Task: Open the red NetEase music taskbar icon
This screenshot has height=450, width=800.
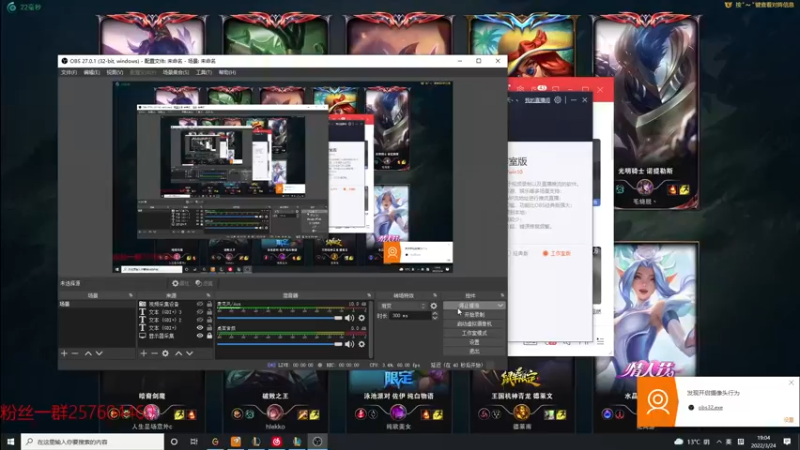Action: pyautogui.click(x=277, y=441)
